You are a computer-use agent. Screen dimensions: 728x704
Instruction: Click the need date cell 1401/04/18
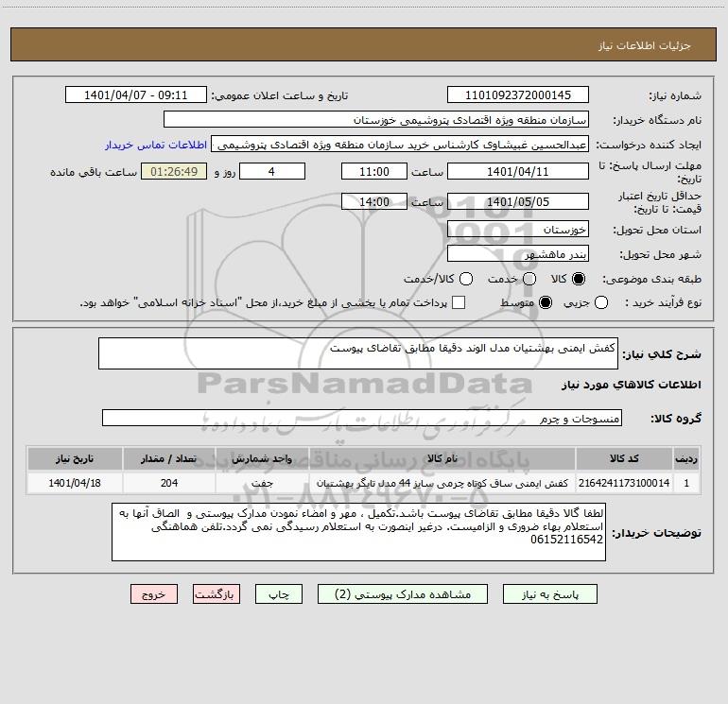click(x=75, y=483)
